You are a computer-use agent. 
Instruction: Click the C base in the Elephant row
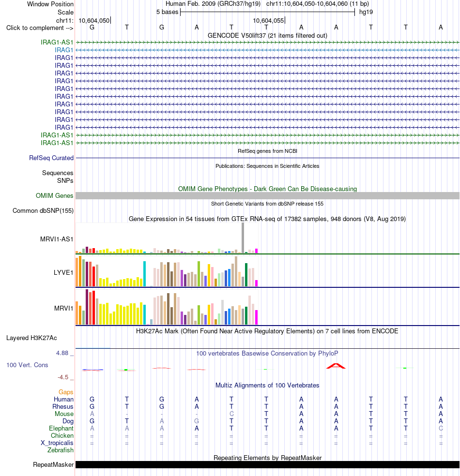pos(441,428)
